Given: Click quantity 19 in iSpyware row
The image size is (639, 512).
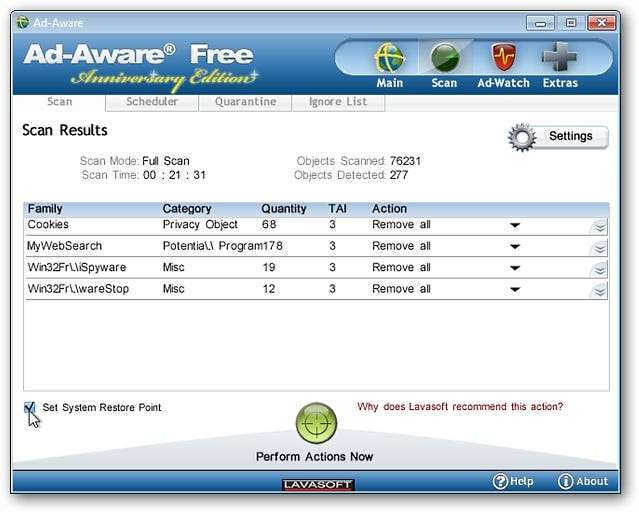Looking at the screenshot, I should coord(269,267).
